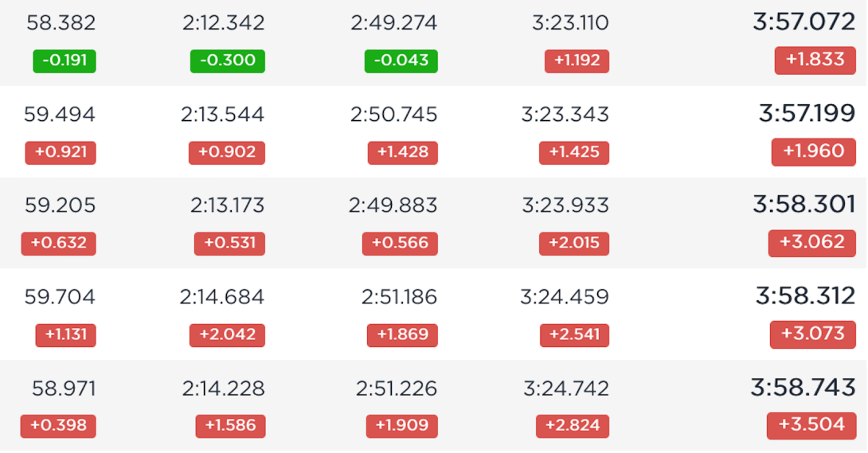The height and width of the screenshot is (453, 868).
Task: Select the 3:58.301 final time
Action: (803, 204)
